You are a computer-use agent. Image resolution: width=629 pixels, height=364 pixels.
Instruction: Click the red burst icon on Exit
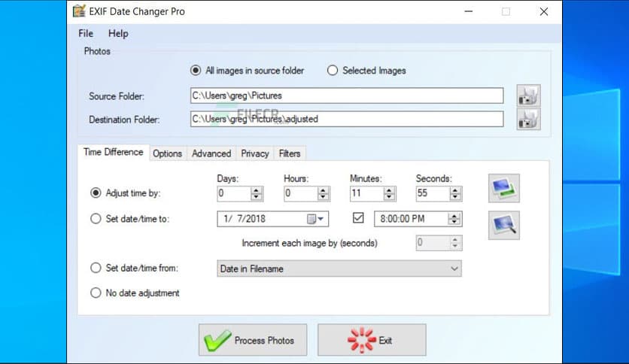(362, 340)
